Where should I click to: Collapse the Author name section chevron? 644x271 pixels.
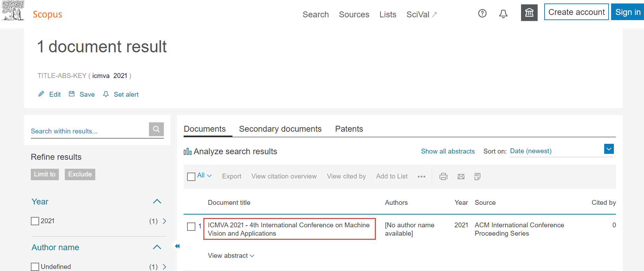click(157, 247)
